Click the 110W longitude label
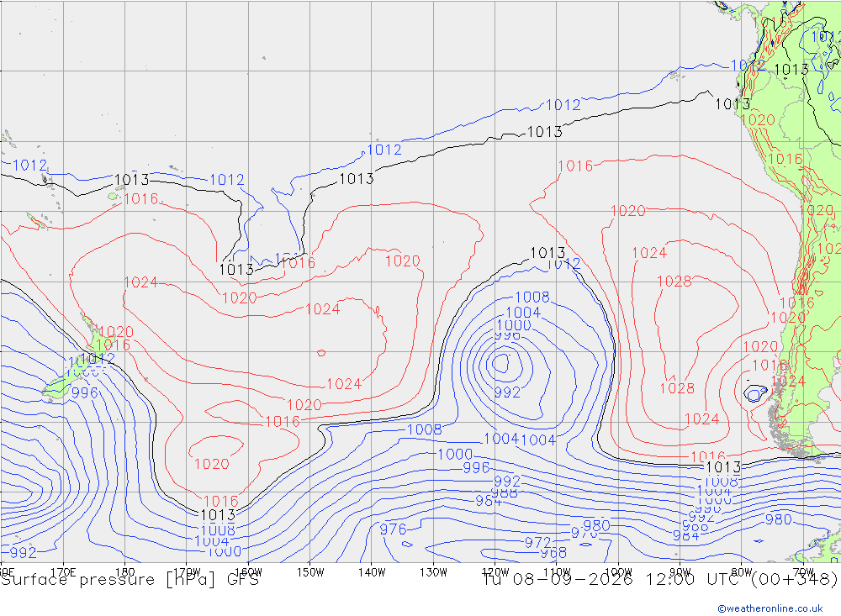This screenshot has width=841, height=616. [x=557, y=572]
